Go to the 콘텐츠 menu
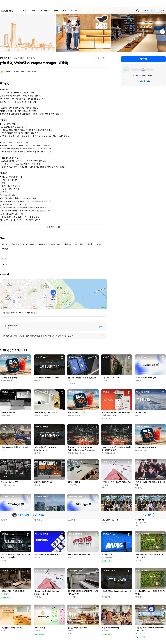This screenshot has width=166, height=644. [x=56, y=11]
